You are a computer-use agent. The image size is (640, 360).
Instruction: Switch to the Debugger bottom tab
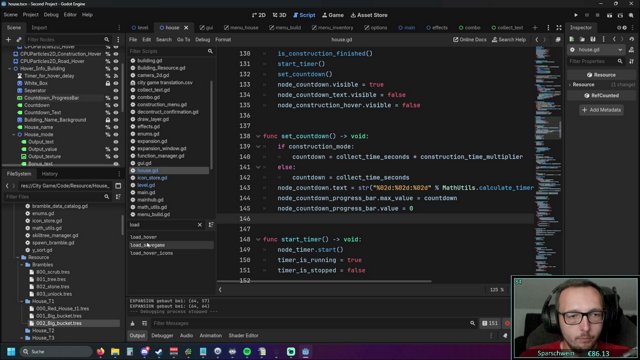tap(162, 336)
